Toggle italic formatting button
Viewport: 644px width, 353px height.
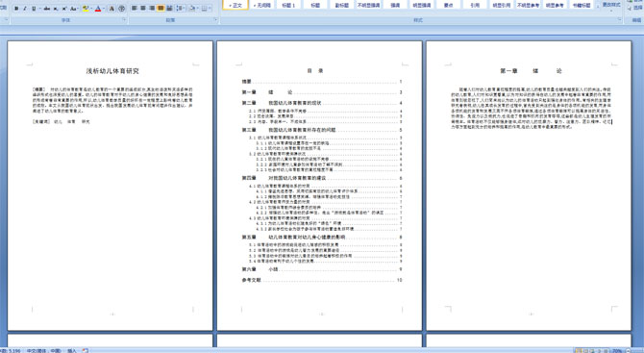(x=25, y=9)
